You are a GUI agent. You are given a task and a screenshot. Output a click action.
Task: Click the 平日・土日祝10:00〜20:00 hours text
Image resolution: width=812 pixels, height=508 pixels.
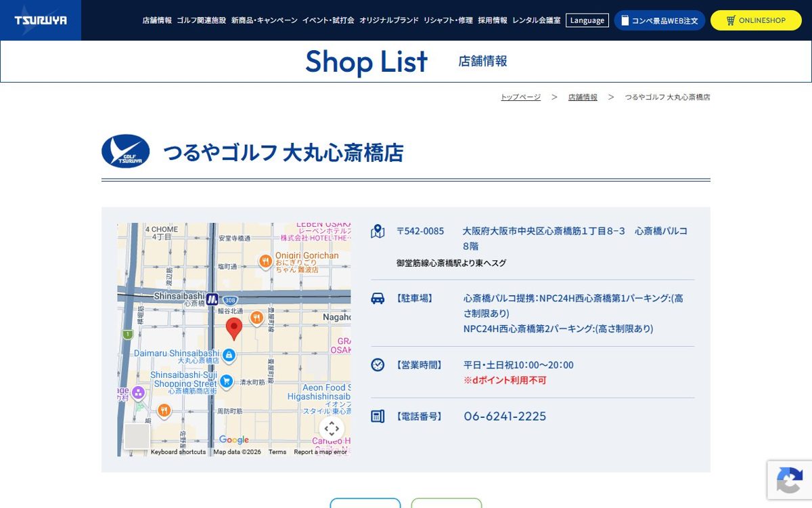point(518,365)
